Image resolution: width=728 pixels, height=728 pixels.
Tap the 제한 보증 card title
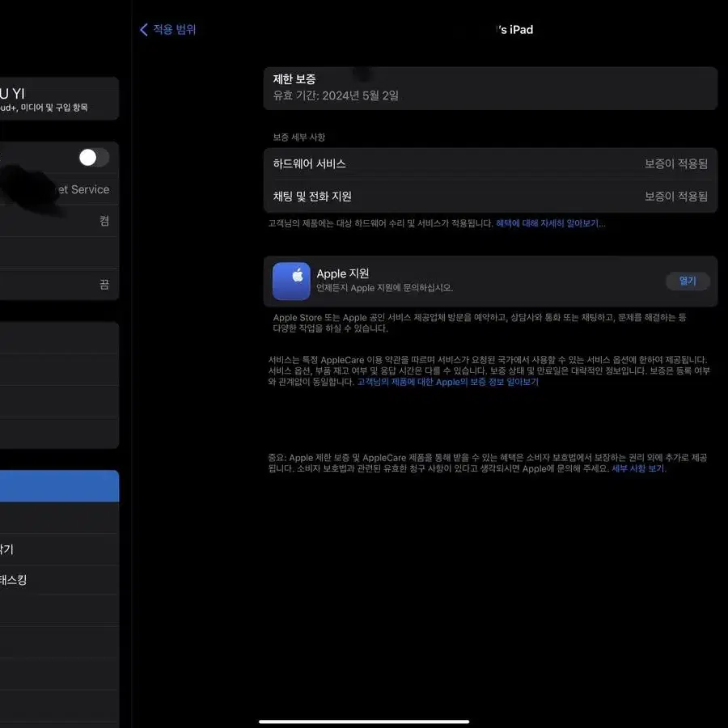(x=294, y=79)
